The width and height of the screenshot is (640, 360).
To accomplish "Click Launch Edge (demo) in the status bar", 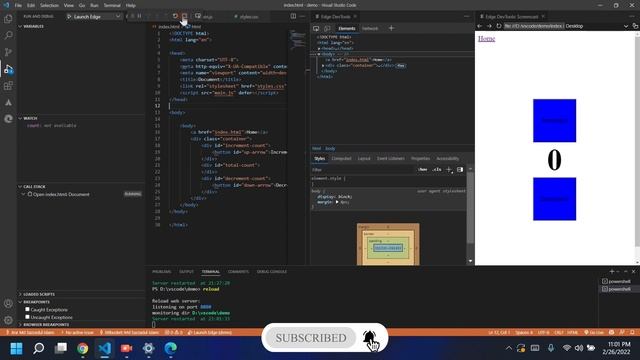I will (210, 333).
